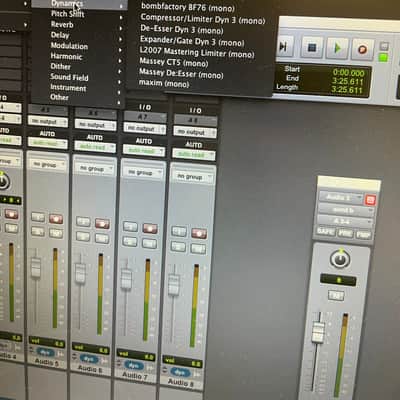
Task: Select bombfactory BF76 (mono) plug-in
Action: [x=188, y=7]
